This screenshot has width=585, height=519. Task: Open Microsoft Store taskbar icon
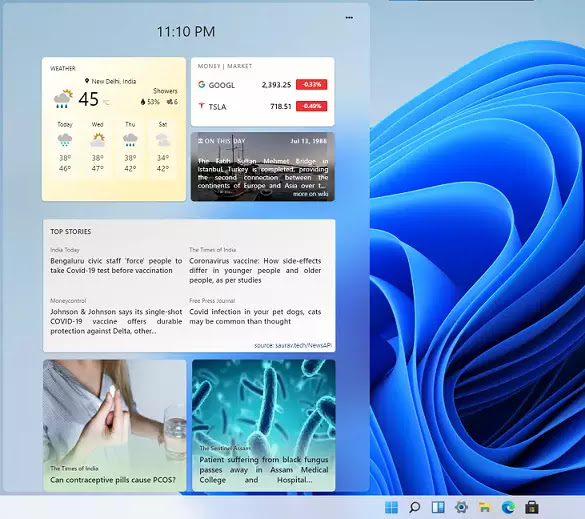point(531,507)
